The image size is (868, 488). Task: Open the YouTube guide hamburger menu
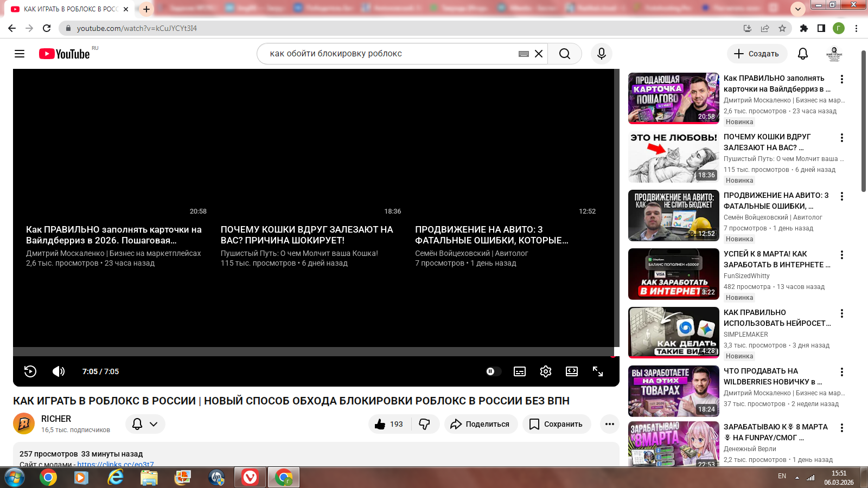pos(20,54)
